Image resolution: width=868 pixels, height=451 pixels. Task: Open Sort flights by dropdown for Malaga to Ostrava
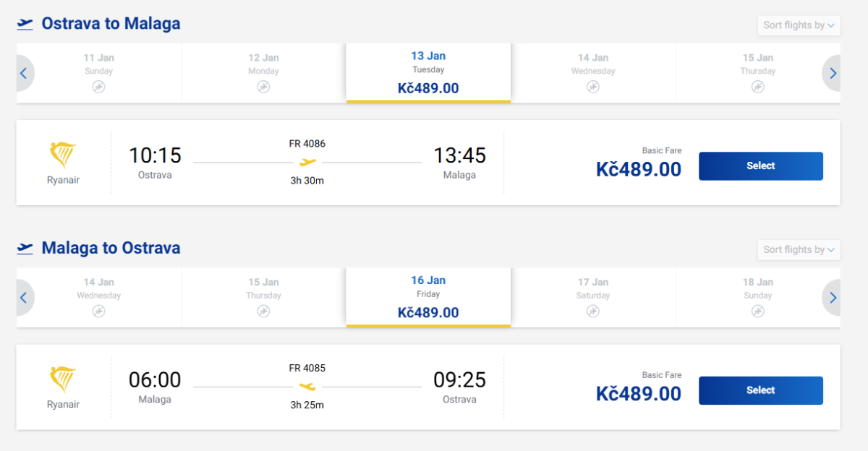pyautogui.click(x=799, y=249)
